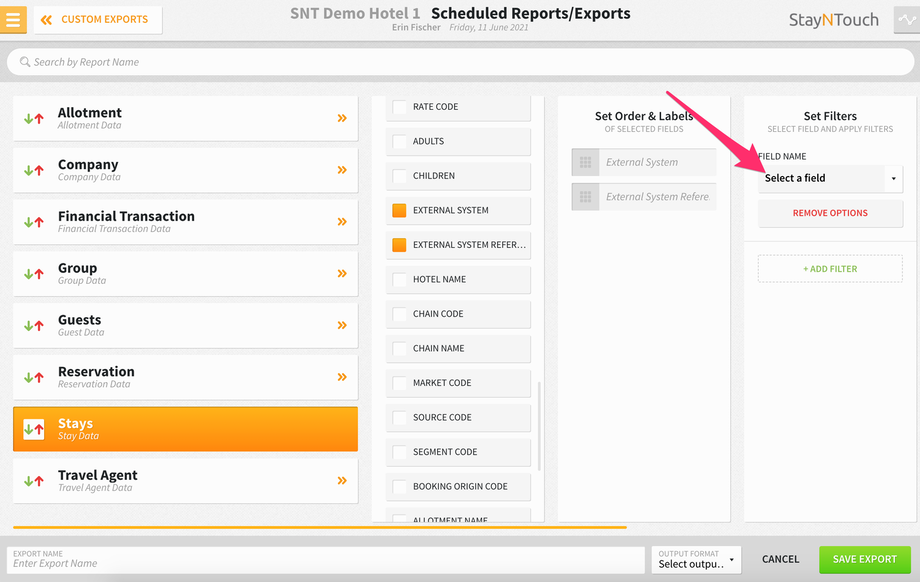Screen dimensions: 920x582
Task: Select the Guests export type
Action: point(185,325)
